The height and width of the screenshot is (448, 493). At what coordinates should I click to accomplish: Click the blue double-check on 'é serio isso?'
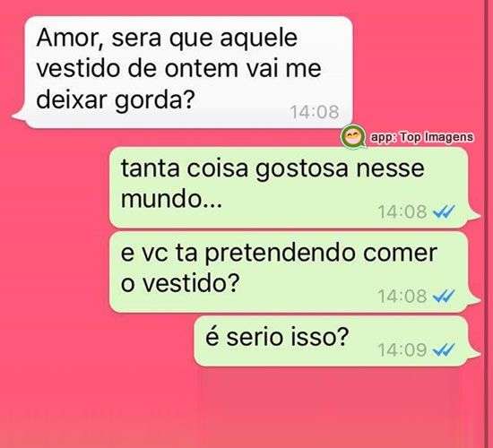(444, 349)
